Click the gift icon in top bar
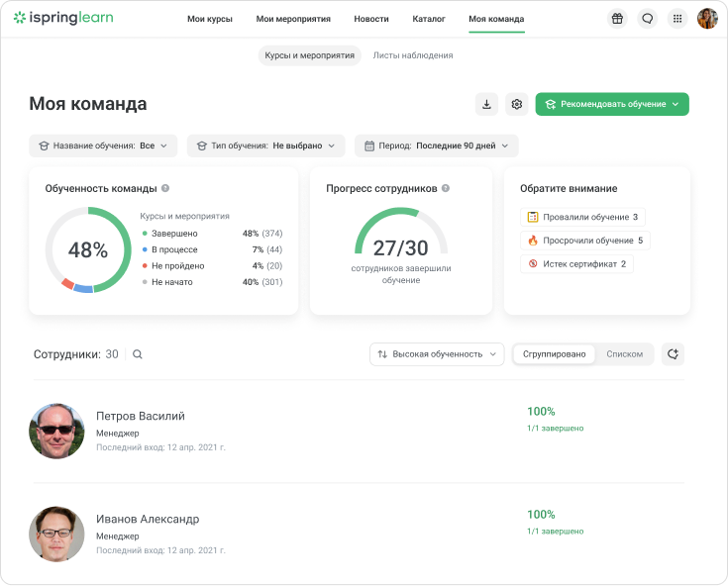This screenshot has width=728, height=586. click(x=617, y=19)
